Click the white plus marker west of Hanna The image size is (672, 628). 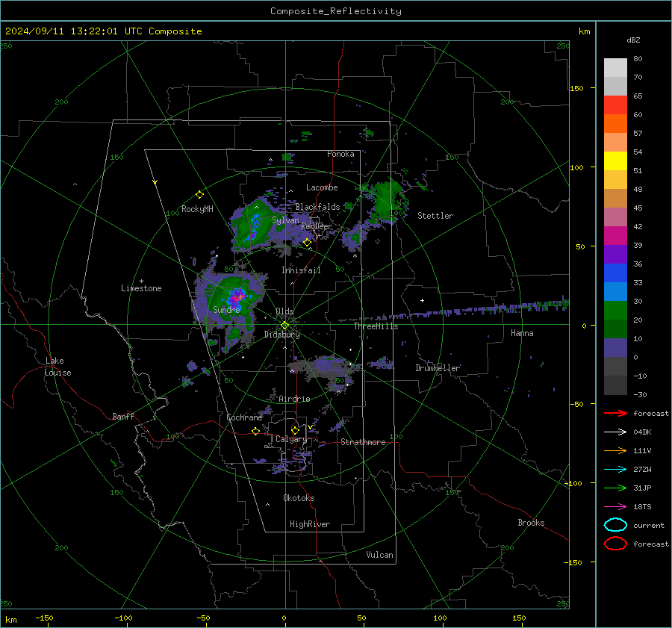pos(422,300)
